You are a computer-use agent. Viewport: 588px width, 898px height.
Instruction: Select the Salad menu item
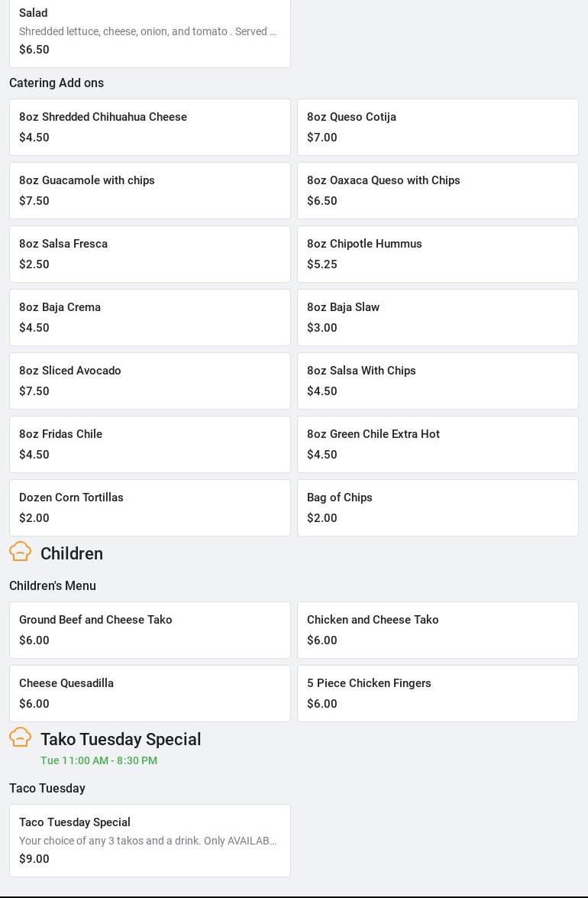point(150,32)
